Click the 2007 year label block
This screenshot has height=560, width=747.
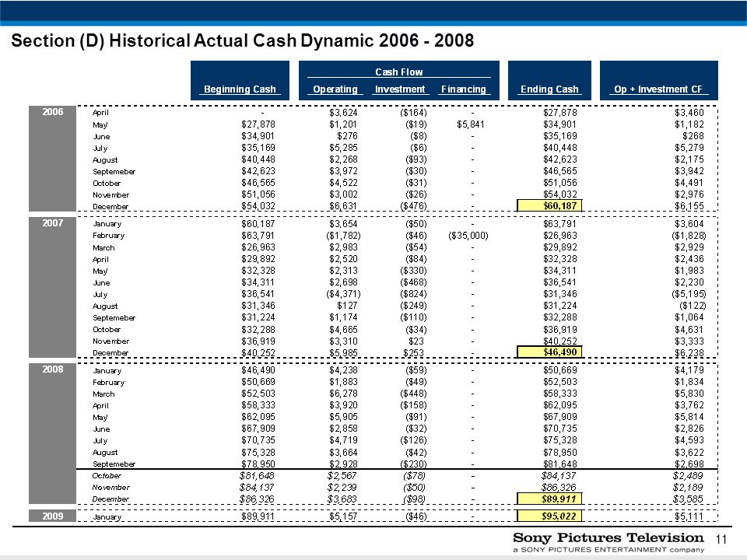(52, 287)
